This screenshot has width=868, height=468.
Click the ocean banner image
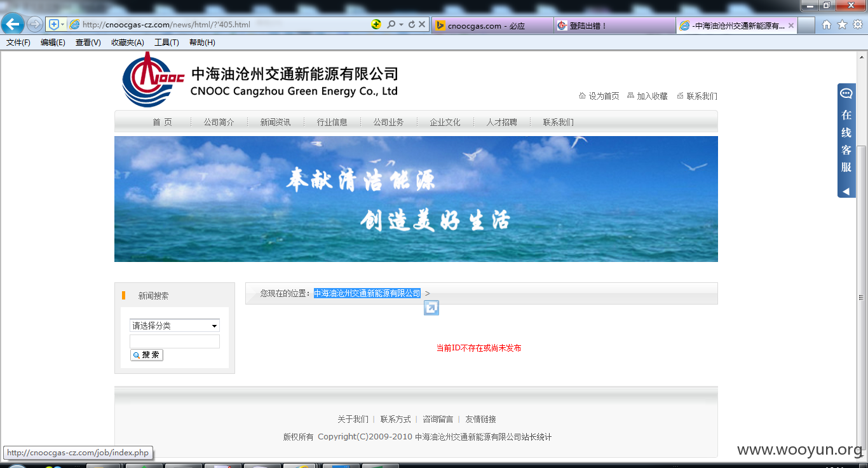pyautogui.click(x=416, y=199)
